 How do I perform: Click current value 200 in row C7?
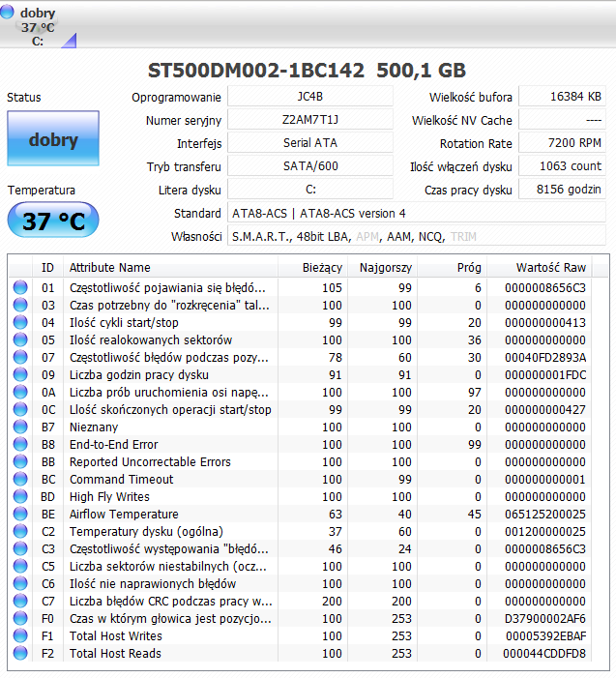point(332,601)
